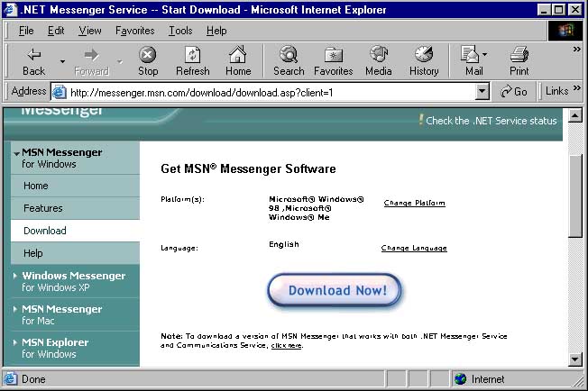The width and height of the screenshot is (588, 391).
Task: Expand the Links bar chevron
Action: point(577,88)
